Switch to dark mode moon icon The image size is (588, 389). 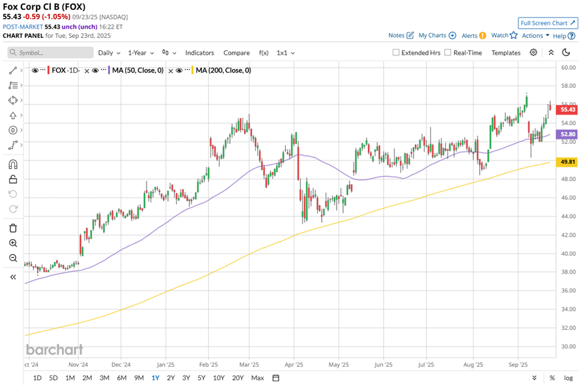coord(567,53)
